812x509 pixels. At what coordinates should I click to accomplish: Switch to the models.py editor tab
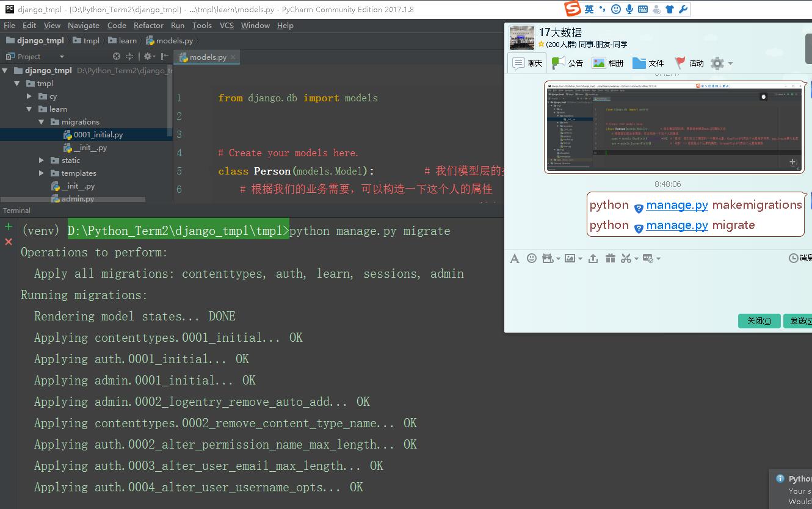208,57
